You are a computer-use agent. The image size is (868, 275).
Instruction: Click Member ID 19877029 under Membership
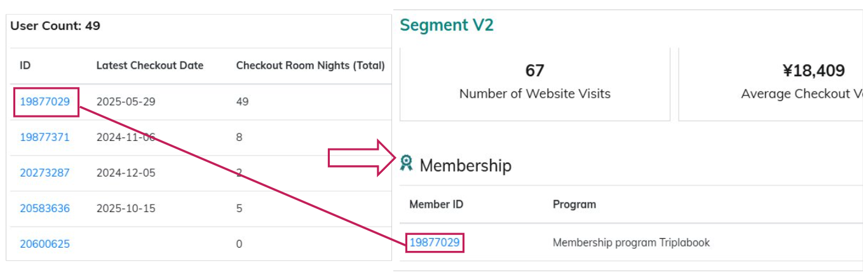[435, 243]
